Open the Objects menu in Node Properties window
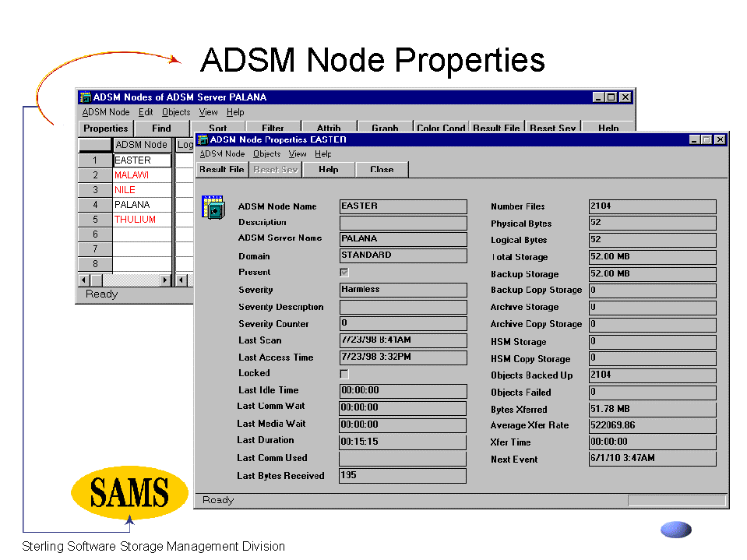The width and height of the screenshot is (747, 560). point(267,154)
